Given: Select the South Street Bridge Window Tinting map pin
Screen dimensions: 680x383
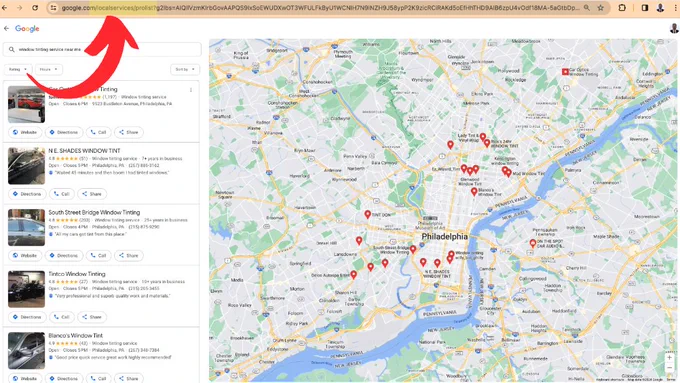Looking at the screenshot, I should pyautogui.click(x=413, y=249).
